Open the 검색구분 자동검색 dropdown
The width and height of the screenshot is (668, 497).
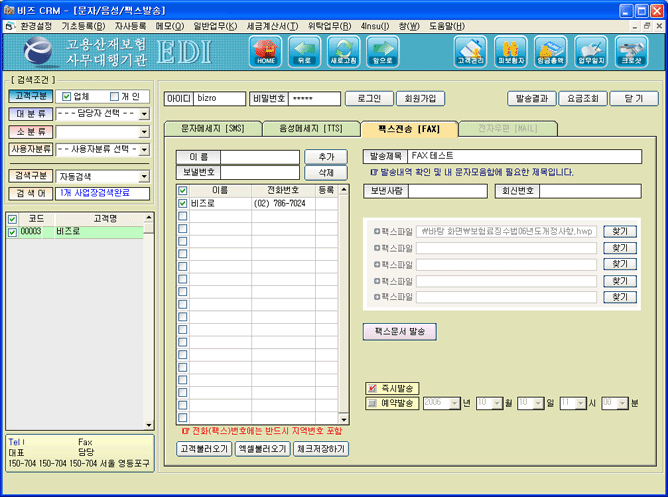click(144, 176)
